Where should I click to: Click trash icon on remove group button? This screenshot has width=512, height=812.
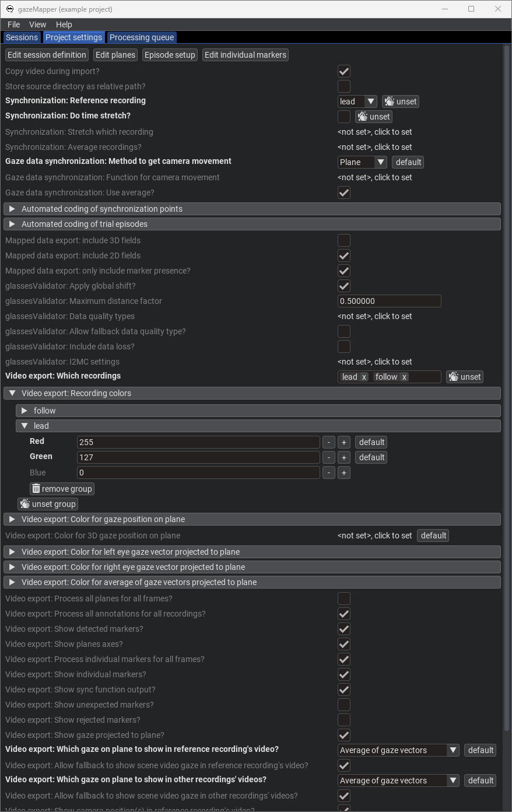36,489
